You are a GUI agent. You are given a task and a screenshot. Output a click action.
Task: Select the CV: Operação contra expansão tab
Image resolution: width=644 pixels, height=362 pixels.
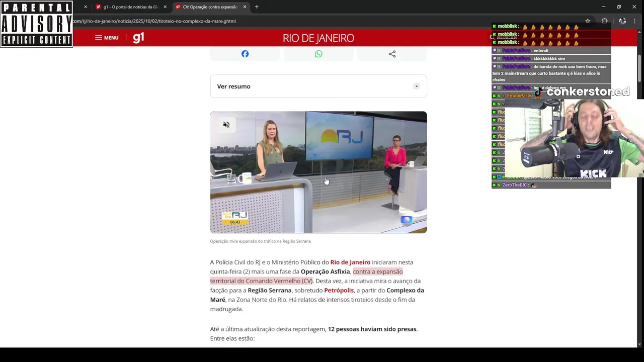click(210, 7)
